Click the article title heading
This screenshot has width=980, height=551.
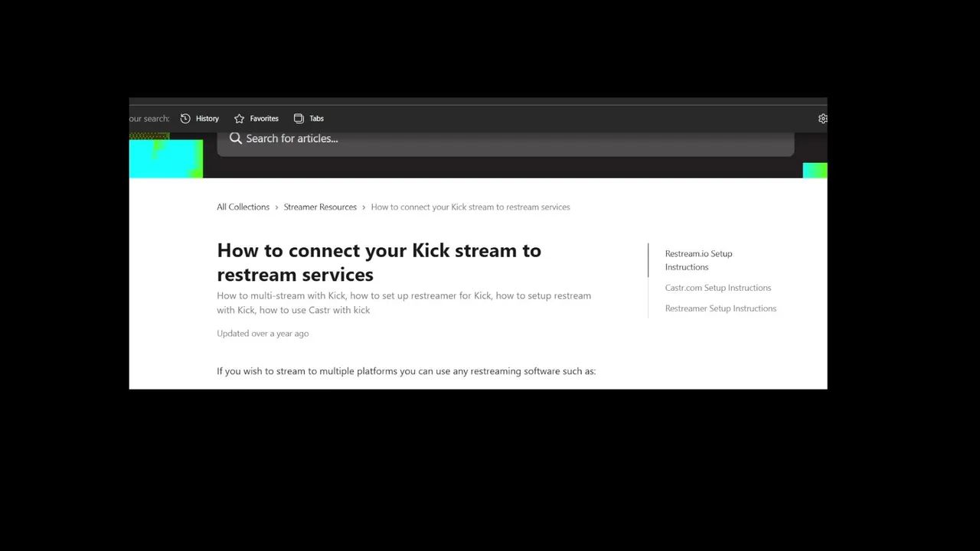[x=379, y=262]
